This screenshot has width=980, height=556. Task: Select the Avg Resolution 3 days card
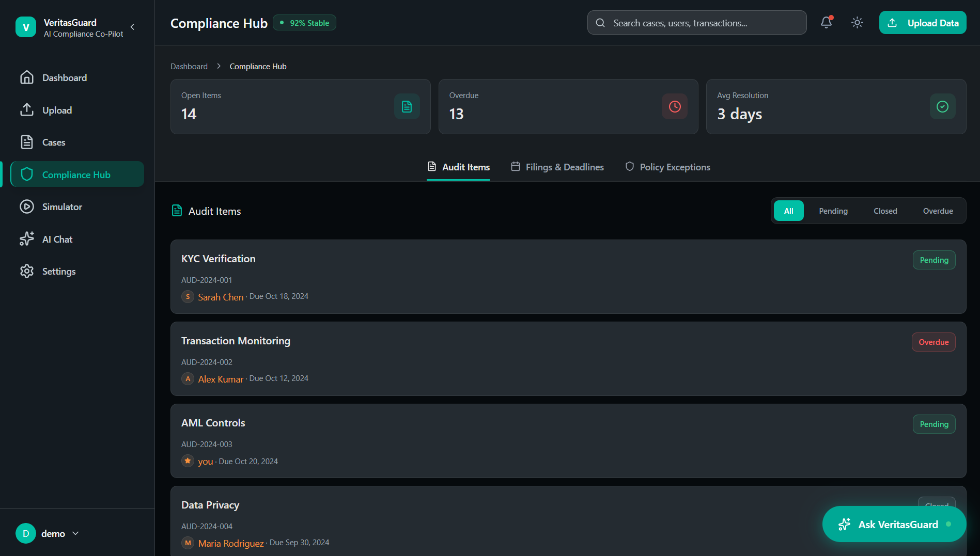[x=836, y=106]
